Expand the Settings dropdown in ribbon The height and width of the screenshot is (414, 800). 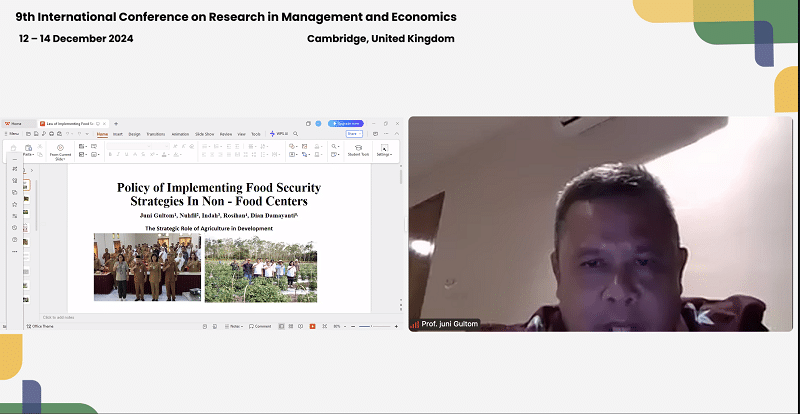pyautogui.click(x=384, y=149)
